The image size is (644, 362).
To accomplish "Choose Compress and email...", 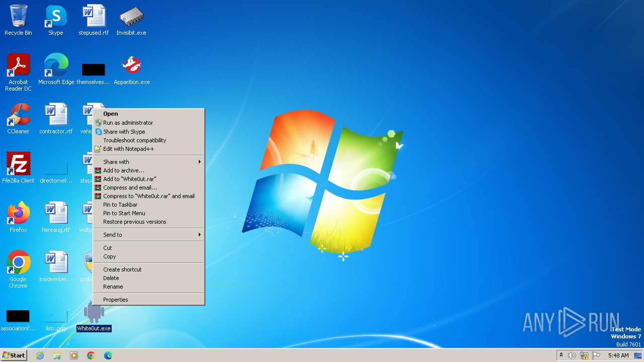I will tap(149, 188).
